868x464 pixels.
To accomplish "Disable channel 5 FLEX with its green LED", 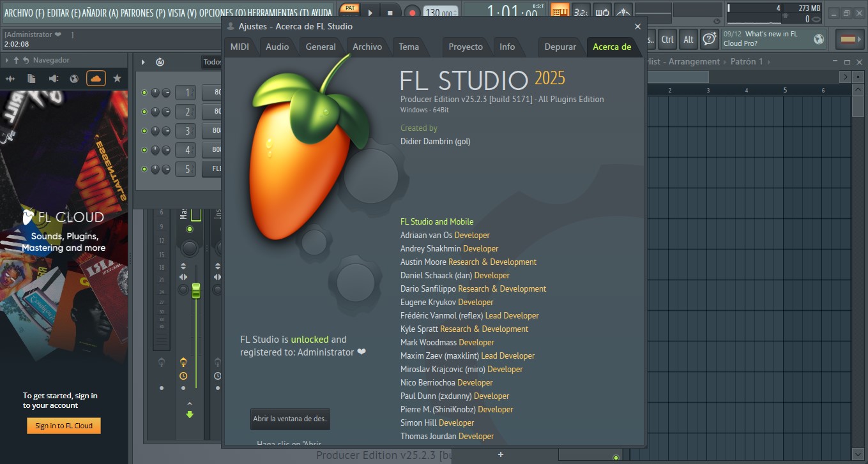I will [144, 168].
